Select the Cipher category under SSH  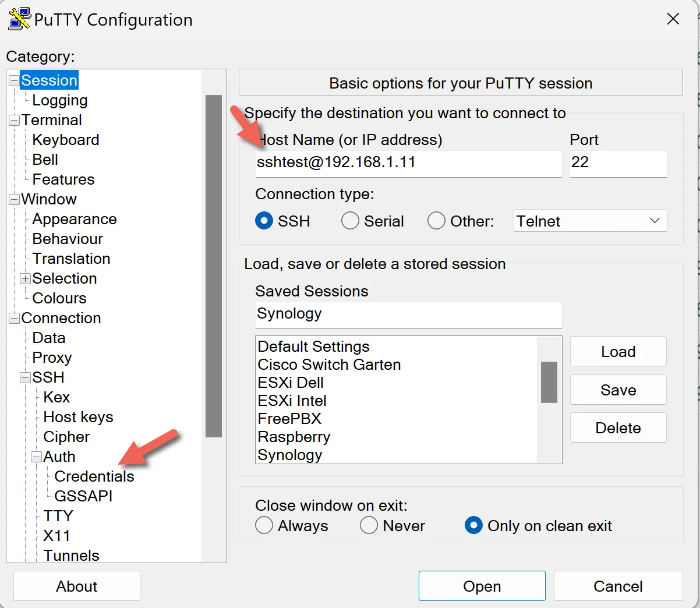click(65, 436)
